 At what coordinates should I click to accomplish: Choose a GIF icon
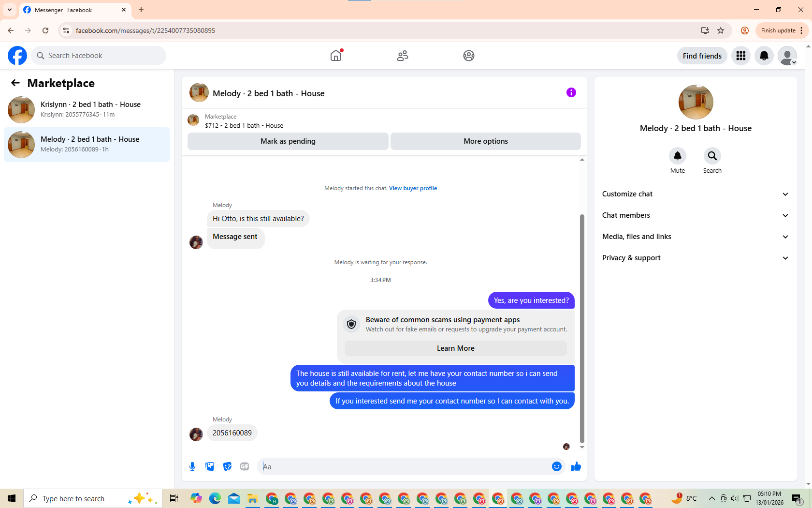point(245,466)
